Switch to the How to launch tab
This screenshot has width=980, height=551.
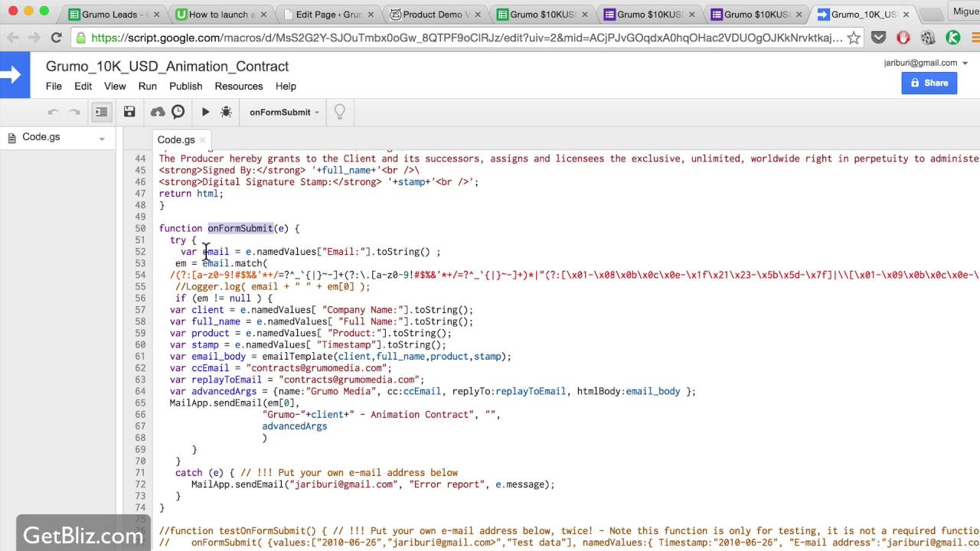[x=218, y=14]
